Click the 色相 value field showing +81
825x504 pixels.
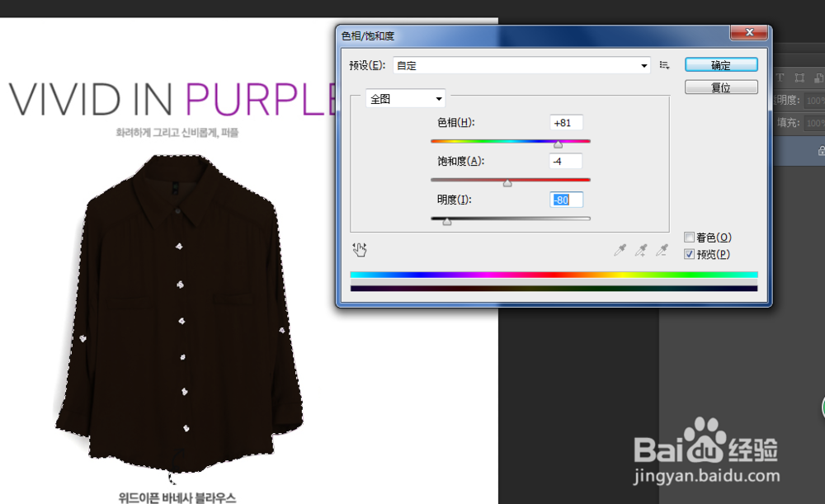[565, 122]
